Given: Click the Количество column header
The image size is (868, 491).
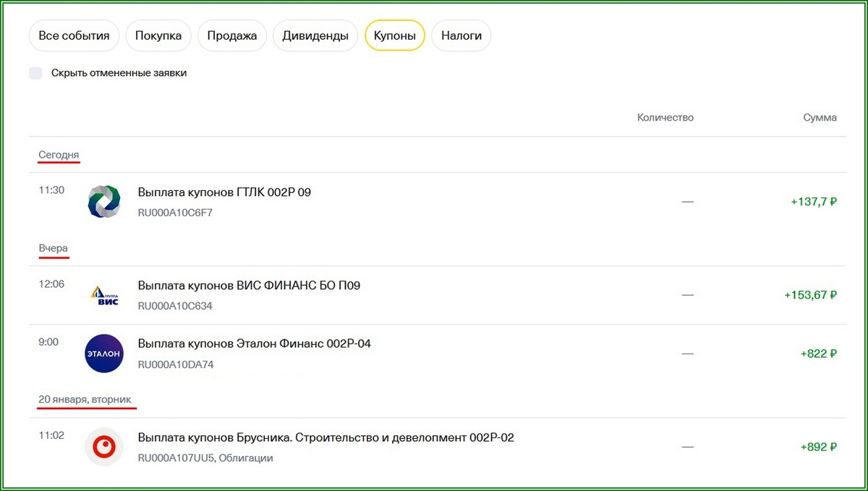Looking at the screenshot, I should coord(665,117).
